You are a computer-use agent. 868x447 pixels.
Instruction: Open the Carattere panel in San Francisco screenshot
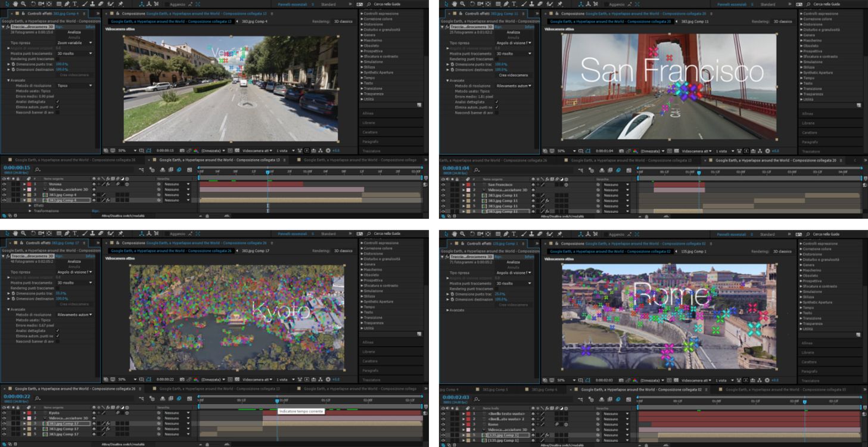click(809, 132)
